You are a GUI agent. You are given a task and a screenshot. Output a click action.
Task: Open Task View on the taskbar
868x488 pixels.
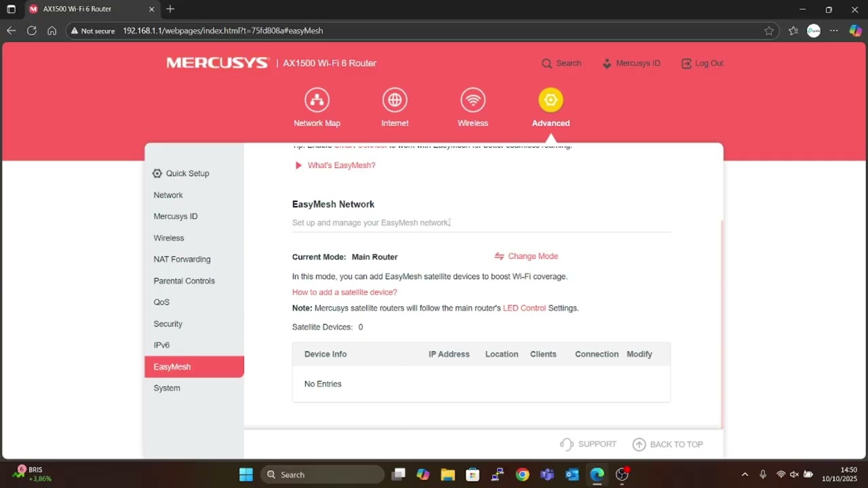click(398, 474)
